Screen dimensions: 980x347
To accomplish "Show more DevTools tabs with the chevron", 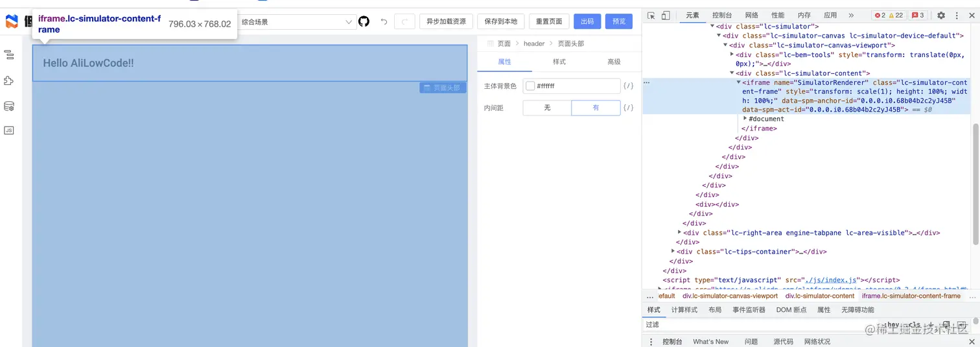I will click(851, 16).
